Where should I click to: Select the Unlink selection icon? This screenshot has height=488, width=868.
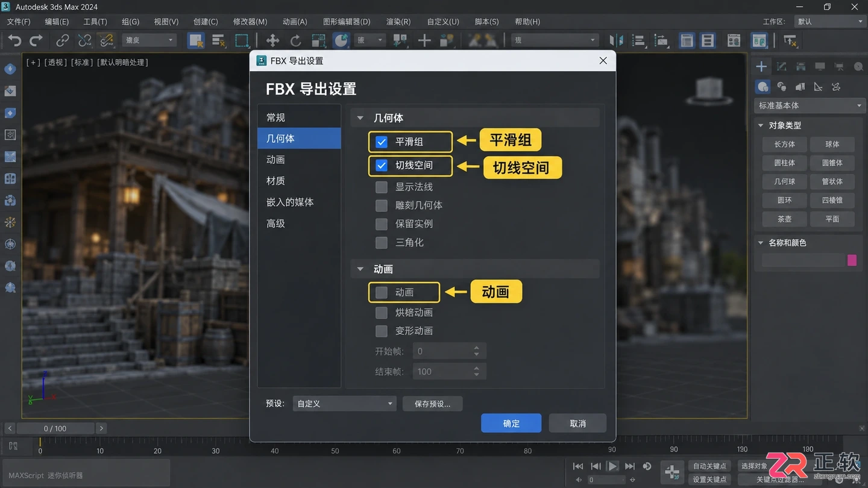[x=84, y=40]
